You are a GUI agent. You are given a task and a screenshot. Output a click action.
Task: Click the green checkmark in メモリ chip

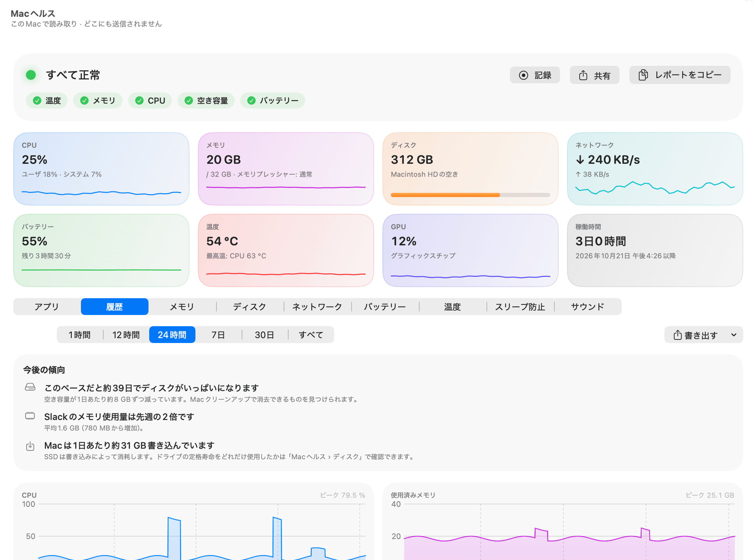coord(84,101)
